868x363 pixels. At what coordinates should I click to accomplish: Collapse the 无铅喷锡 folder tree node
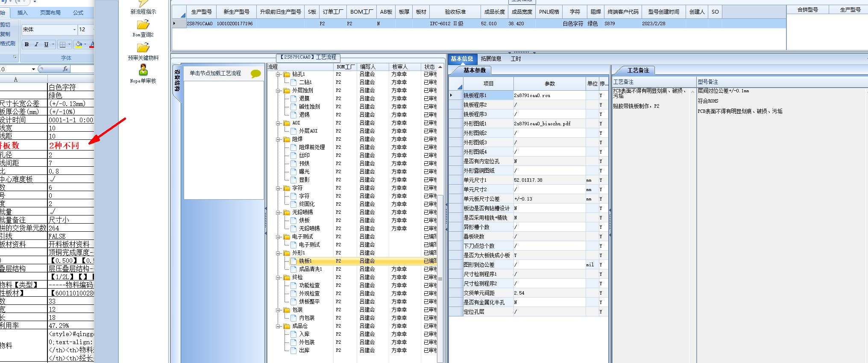point(279,212)
